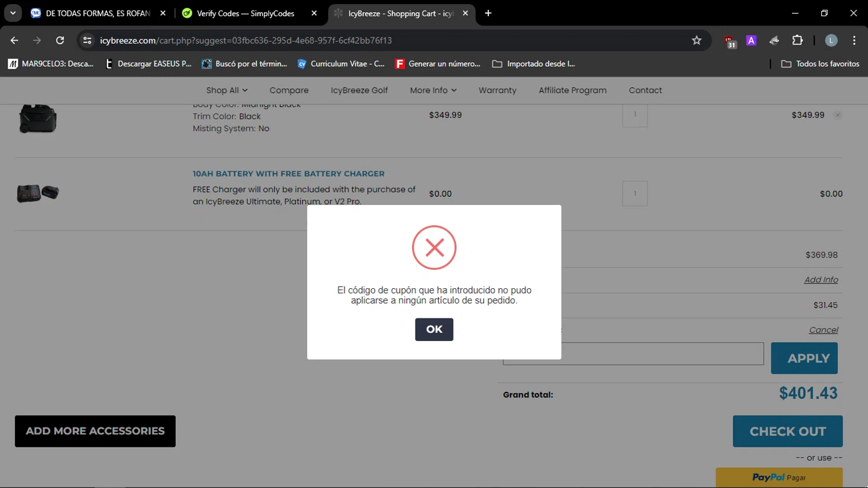Open a new browser tab
This screenshot has height=488, width=868.
pyautogui.click(x=488, y=13)
